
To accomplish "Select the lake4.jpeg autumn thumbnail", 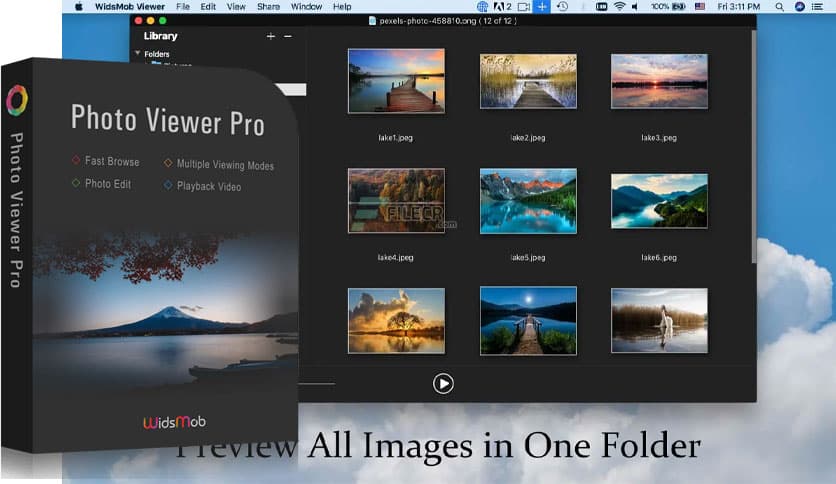I will coord(396,200).
